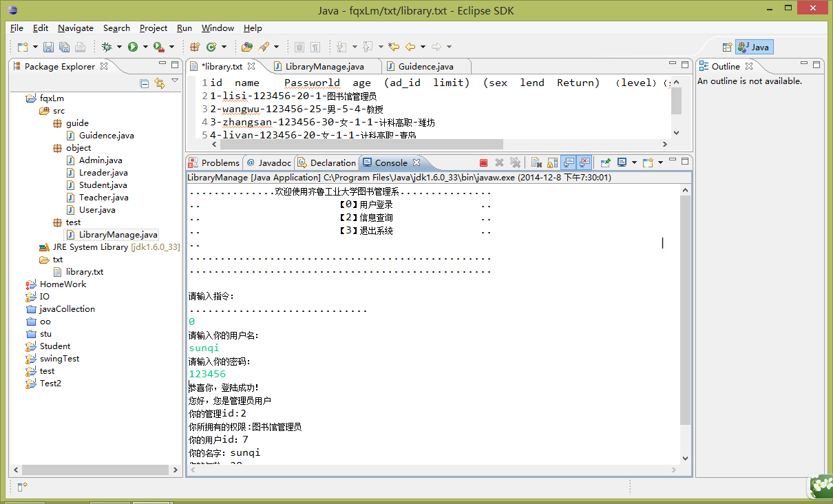Switch to the Guidence.java editor tab

click(425, 67)
